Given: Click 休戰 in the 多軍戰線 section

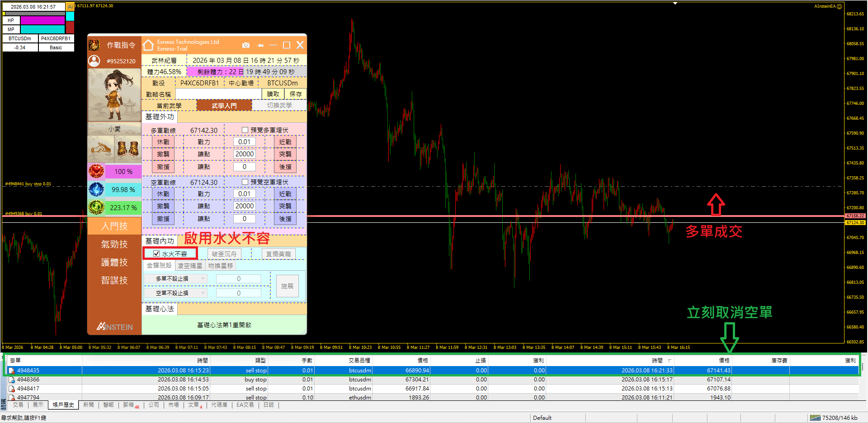Looking at the screenshot, I should pyautogui.click(x=163, y=142).
